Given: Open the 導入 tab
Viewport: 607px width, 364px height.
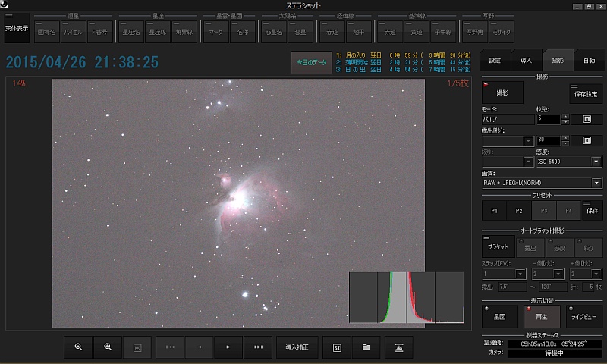Looking at the screenshot, I should pos(526,59).
